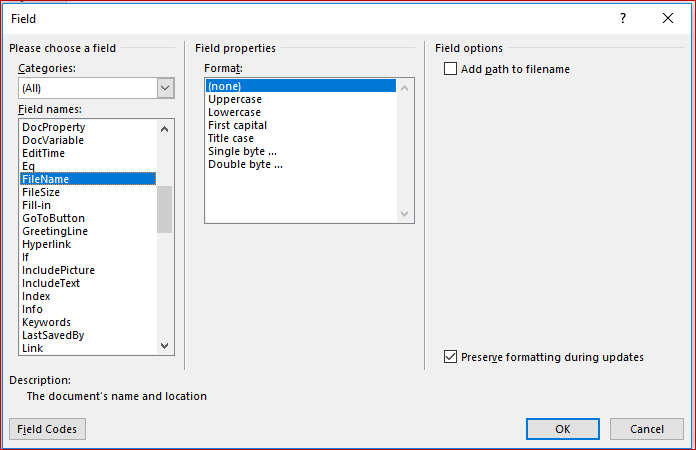Click the Cancel button
Screen dimensions: 696x450
point(647,429)
